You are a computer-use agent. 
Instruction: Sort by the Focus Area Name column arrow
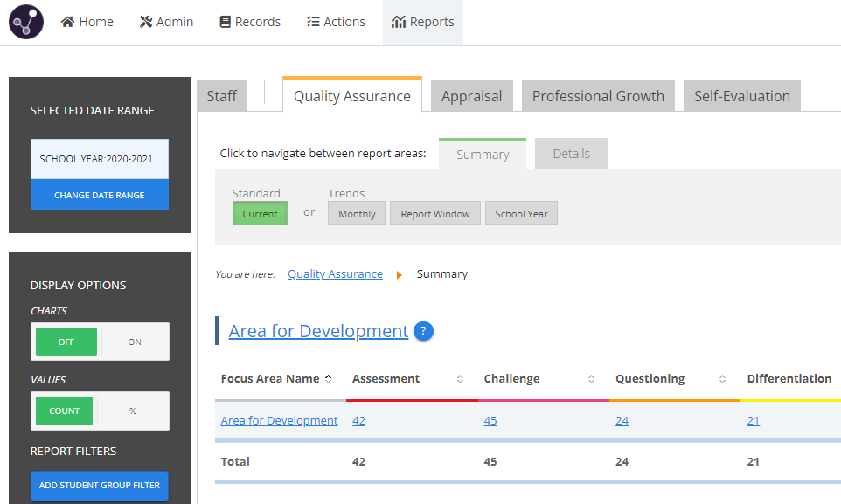click(329, 379)
